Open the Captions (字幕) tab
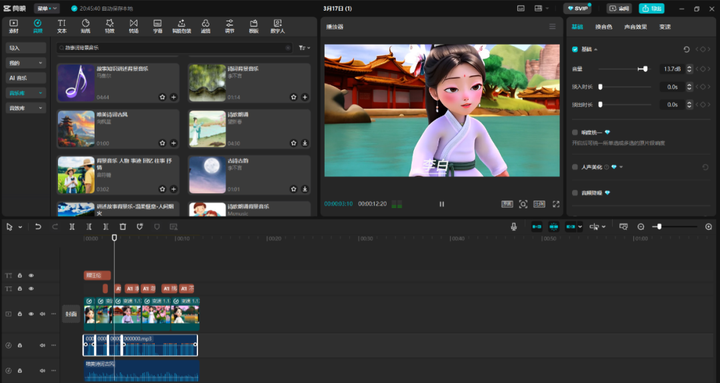Screen dimensions: 720x383 [158, 26]
